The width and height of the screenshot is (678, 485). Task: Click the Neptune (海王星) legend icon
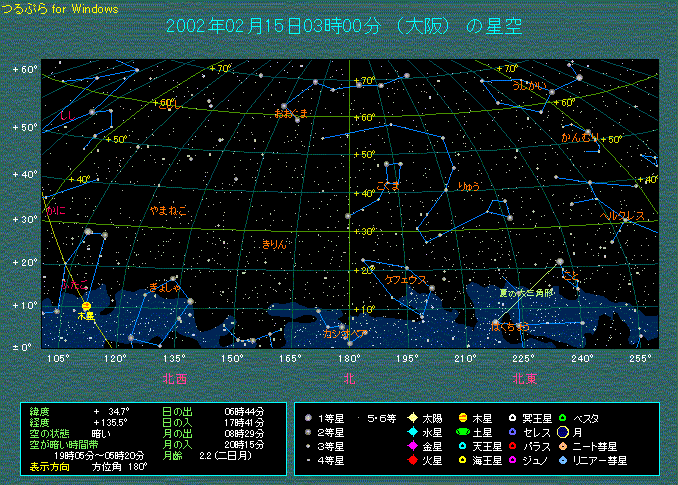pyautogui.click(x=462, y=460)
